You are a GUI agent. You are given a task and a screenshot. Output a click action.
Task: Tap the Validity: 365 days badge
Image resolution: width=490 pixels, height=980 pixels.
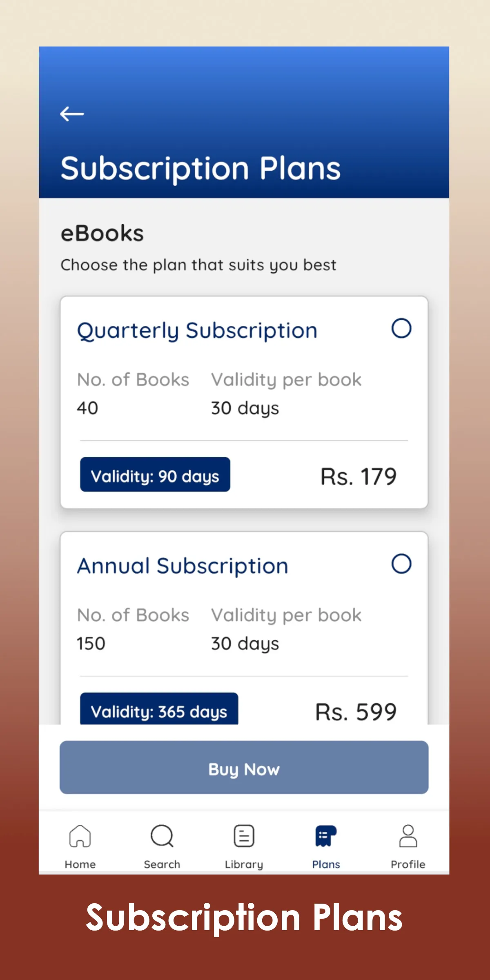159,710
